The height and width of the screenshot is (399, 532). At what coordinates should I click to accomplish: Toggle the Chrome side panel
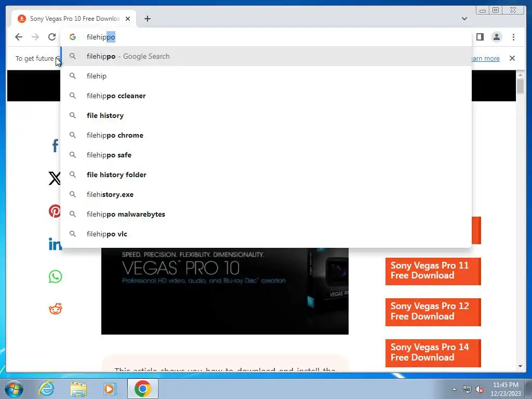480,37
